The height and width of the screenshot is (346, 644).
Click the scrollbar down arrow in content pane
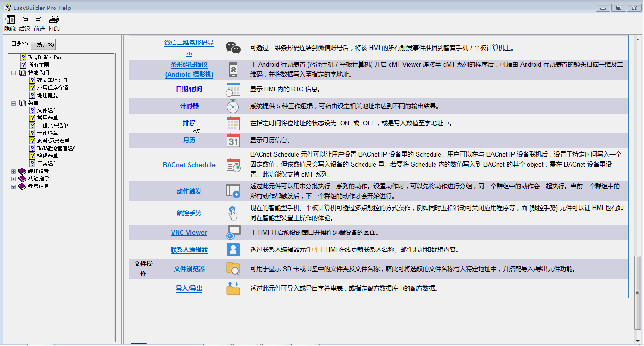637,340
